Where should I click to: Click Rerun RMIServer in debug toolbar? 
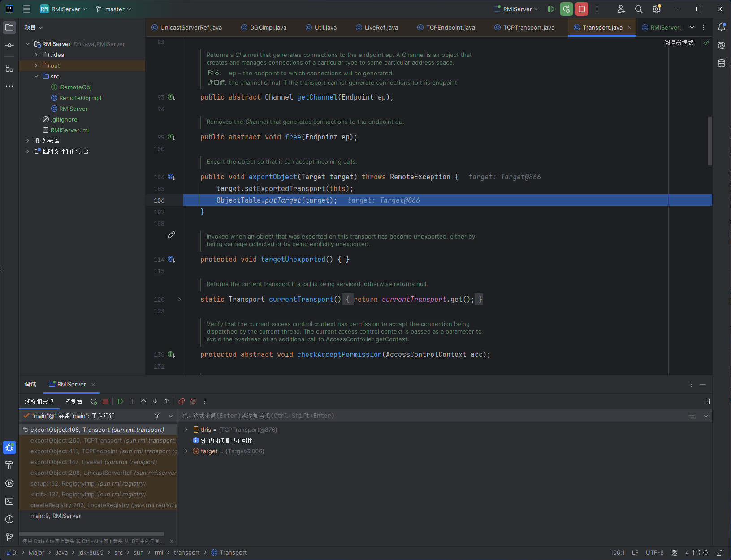pyautogui.click(x=94, y=402)
